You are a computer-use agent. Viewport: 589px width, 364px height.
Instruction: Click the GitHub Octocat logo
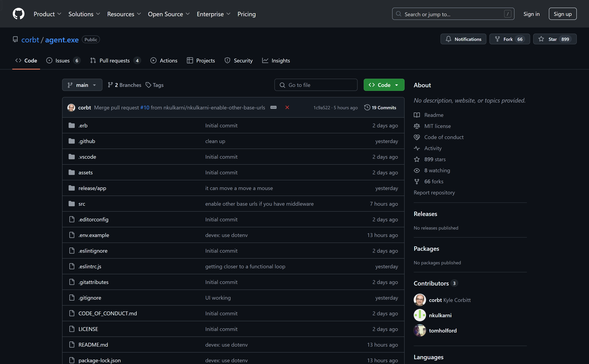point(19,14)
